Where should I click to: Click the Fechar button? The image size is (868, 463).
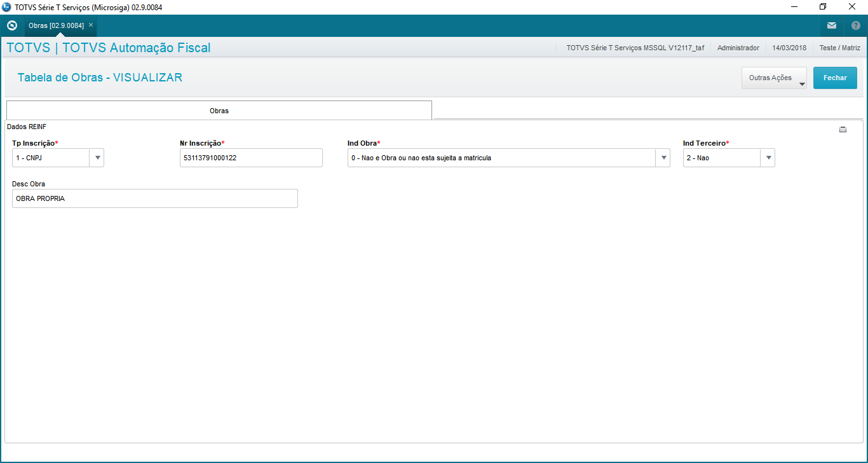tap(835, 78)
